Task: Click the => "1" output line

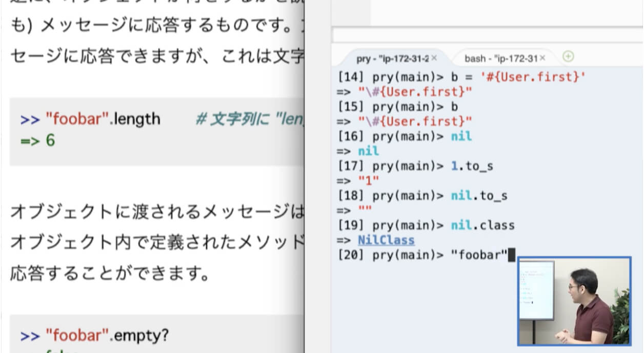Action: tap(358, 181)
